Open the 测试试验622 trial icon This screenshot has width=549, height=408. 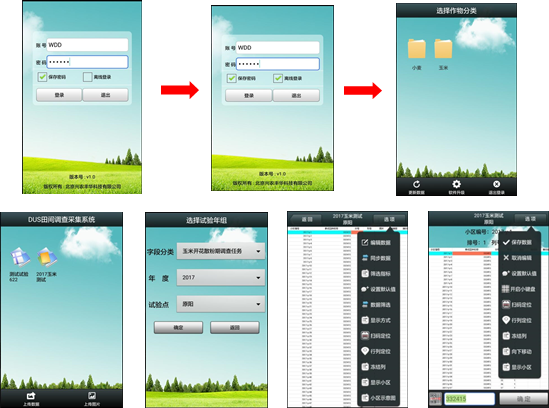tap(20, 257)
